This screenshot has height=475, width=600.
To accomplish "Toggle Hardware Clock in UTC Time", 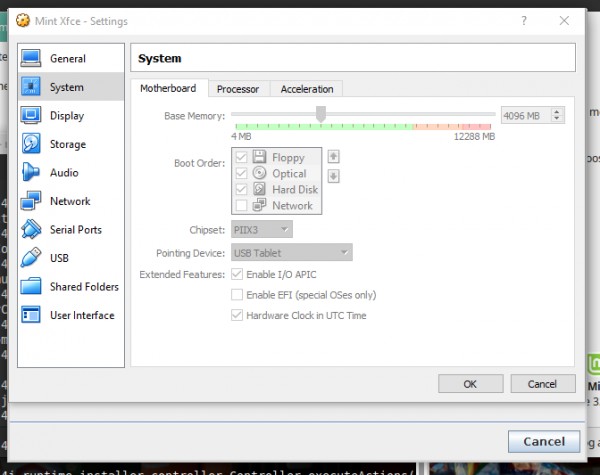I will tap(237, 315).
